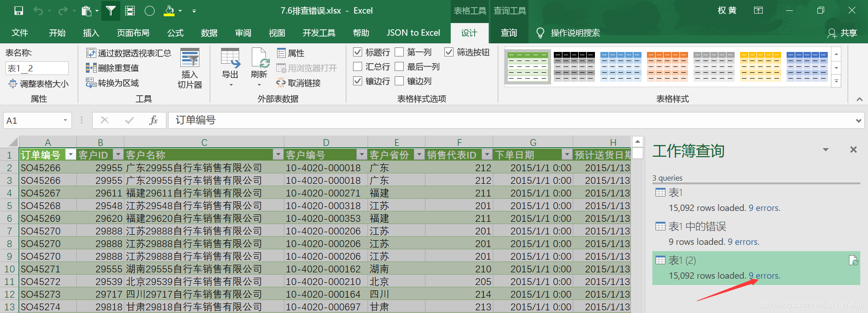Screen dimensions: 868x313
Task: Select the orange table style swatch
Action: [x=667, y=67]
